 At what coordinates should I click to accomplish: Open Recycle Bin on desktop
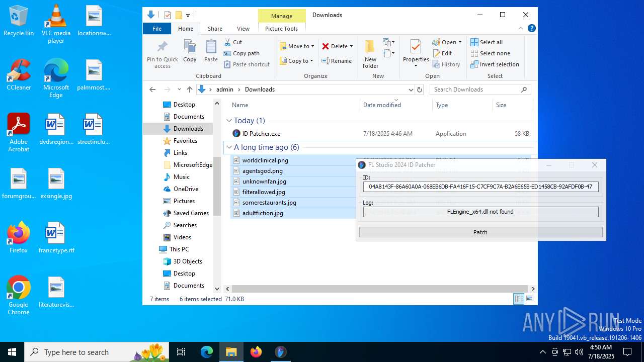[19, 21]
